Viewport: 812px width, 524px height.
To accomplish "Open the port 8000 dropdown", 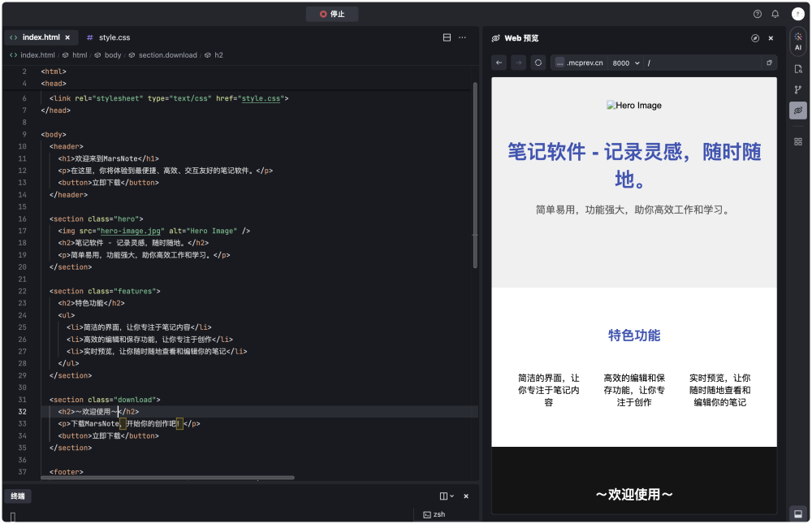I will pyautogui.click(x=625, y=63).
